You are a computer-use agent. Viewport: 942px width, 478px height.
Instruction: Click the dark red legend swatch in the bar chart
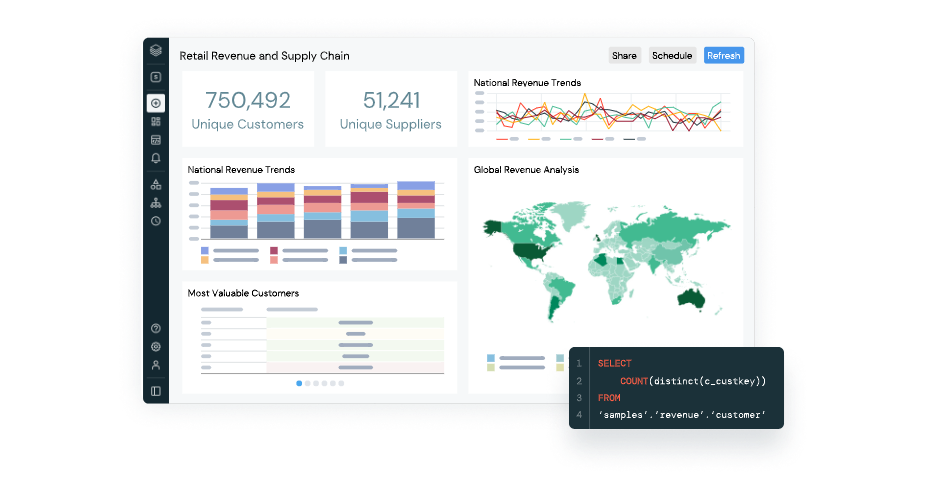tap(274, 250)
